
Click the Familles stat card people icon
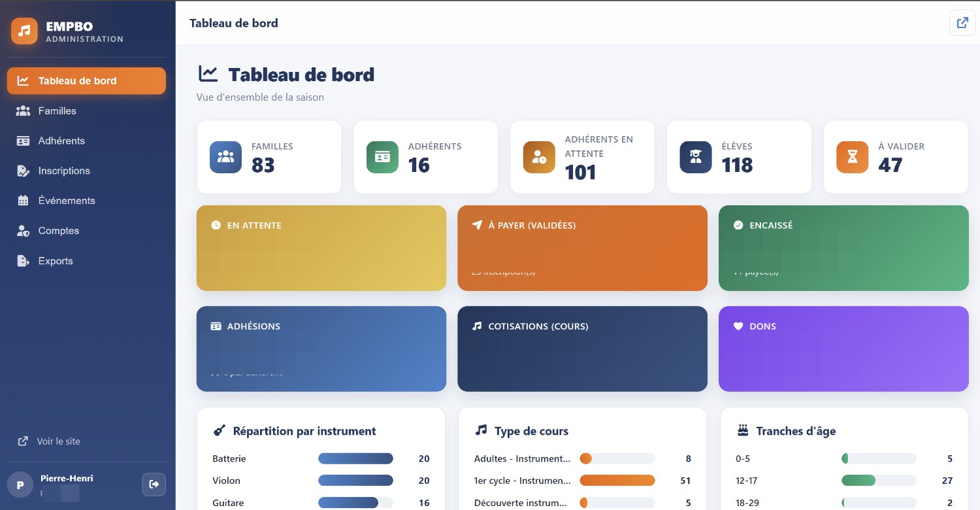click(225, 157)
